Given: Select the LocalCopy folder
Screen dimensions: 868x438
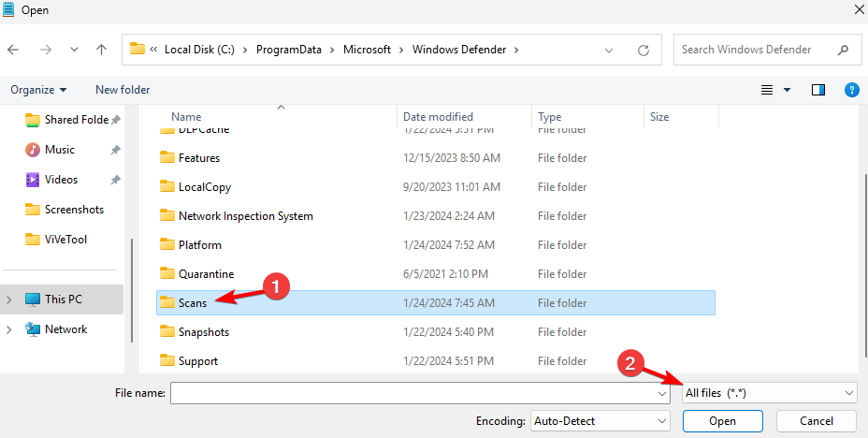Looking at the screenshot, I should 436,187.
